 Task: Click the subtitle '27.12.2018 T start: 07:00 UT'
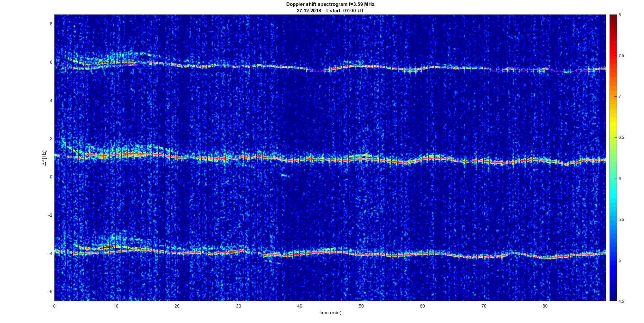[x=330, y=11]
